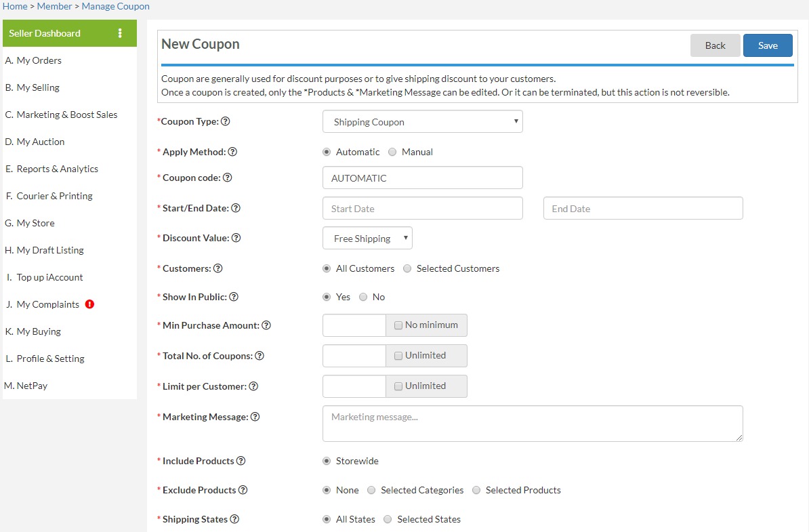Tick the No minimum checkbox
809x532 pixels.
click(398, 325)
